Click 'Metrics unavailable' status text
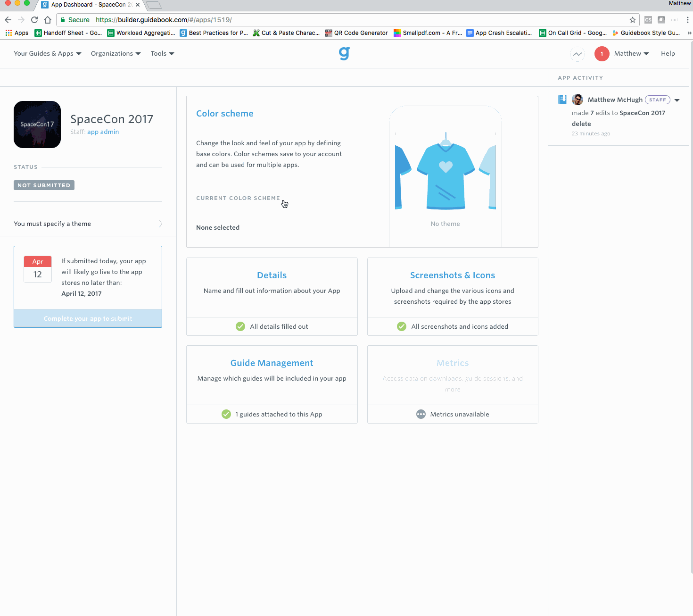The width and height of the screenshot is (693, 616). [x=460, y=415]
